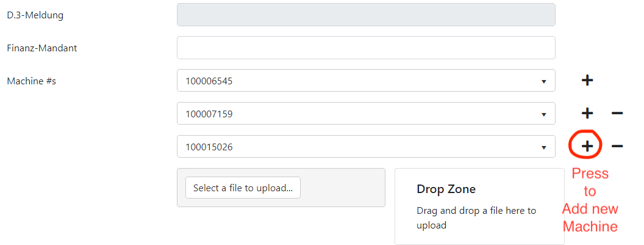Open the dropdown showing 100015026
Screen dimensions: 644x245
click(366, 146)
